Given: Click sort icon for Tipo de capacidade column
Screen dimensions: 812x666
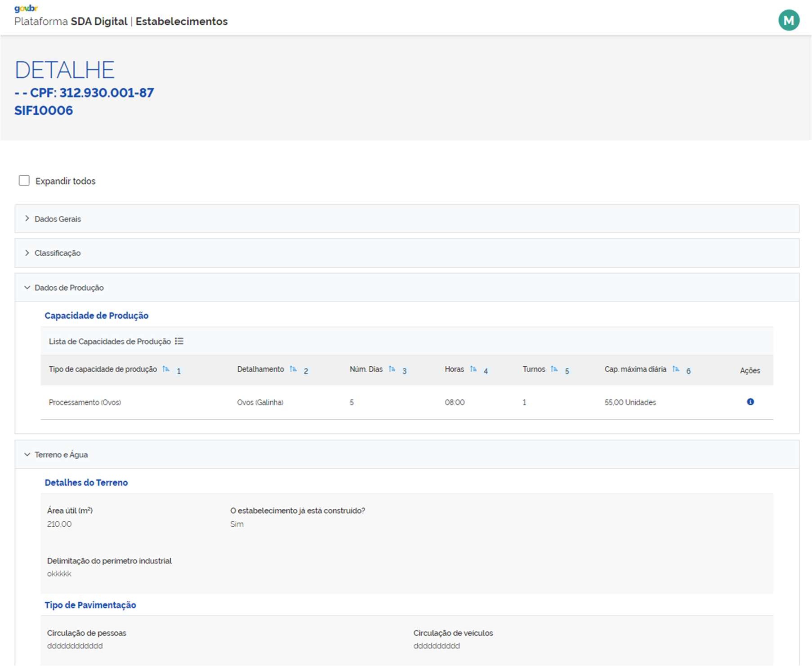Looking at the screenshot, I should click(166, 369).
